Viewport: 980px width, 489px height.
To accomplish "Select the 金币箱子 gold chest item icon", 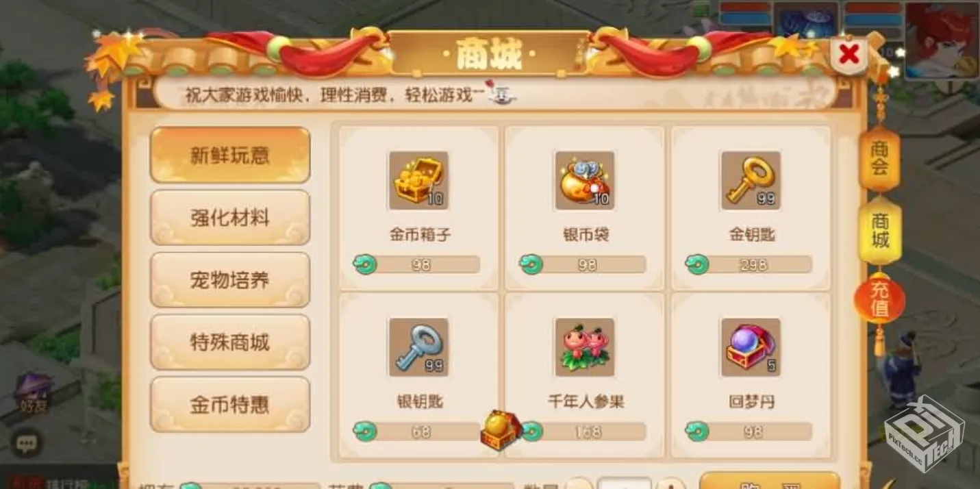I will pyautogui.click(x=418, y=181).
